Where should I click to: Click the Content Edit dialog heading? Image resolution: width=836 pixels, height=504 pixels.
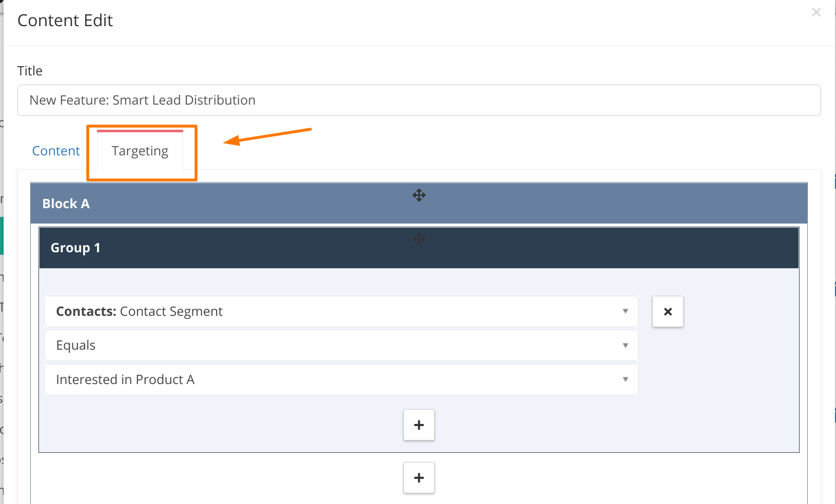point(65,21)
